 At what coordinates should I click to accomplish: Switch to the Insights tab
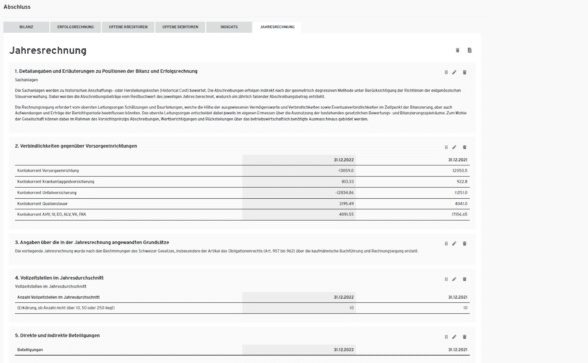229,27
